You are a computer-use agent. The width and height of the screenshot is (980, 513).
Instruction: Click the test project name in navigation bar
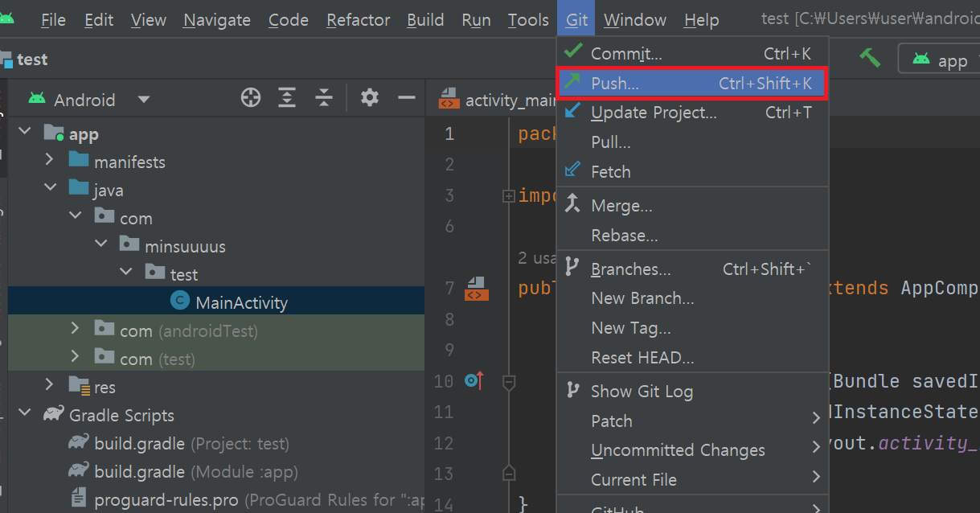tap(32, 60)
